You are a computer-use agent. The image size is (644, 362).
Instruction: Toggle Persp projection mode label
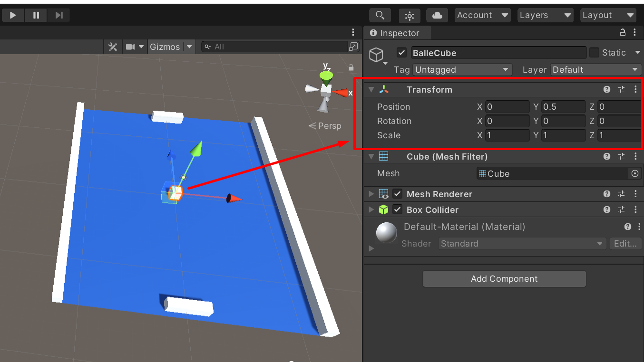(325, 126)
